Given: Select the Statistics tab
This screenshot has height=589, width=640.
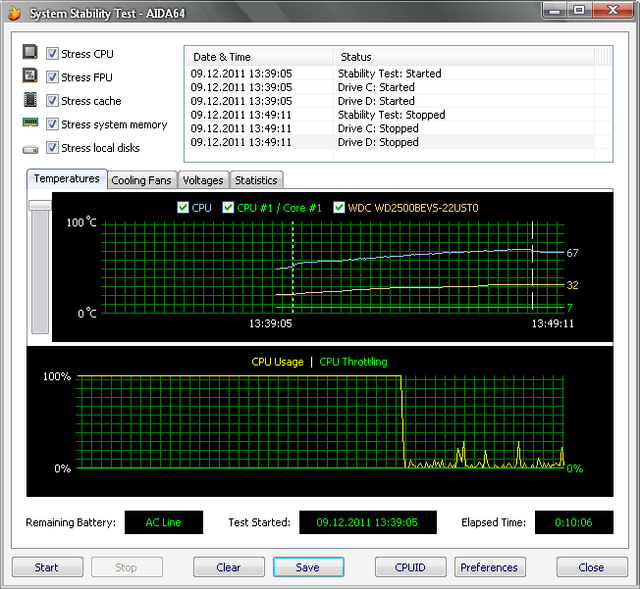Looking at the screenshot, I should [257, 180].
